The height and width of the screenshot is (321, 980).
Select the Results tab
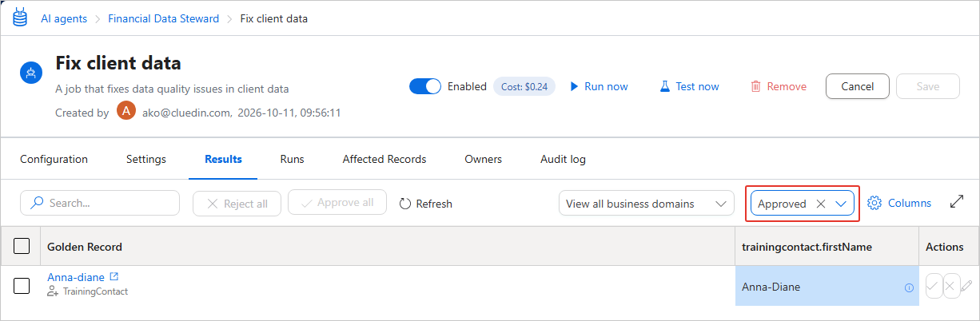(223, 159)
